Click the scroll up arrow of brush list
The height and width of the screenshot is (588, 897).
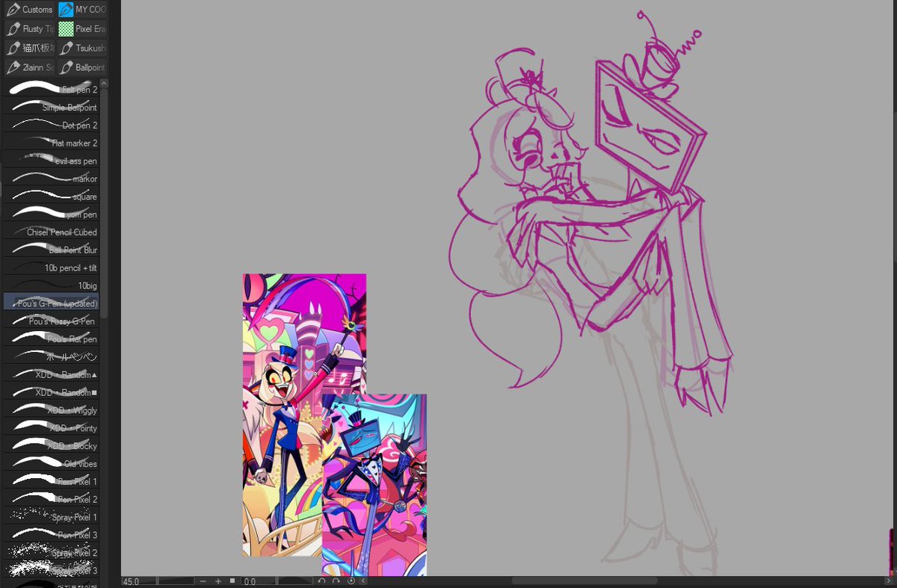[104, 84]
